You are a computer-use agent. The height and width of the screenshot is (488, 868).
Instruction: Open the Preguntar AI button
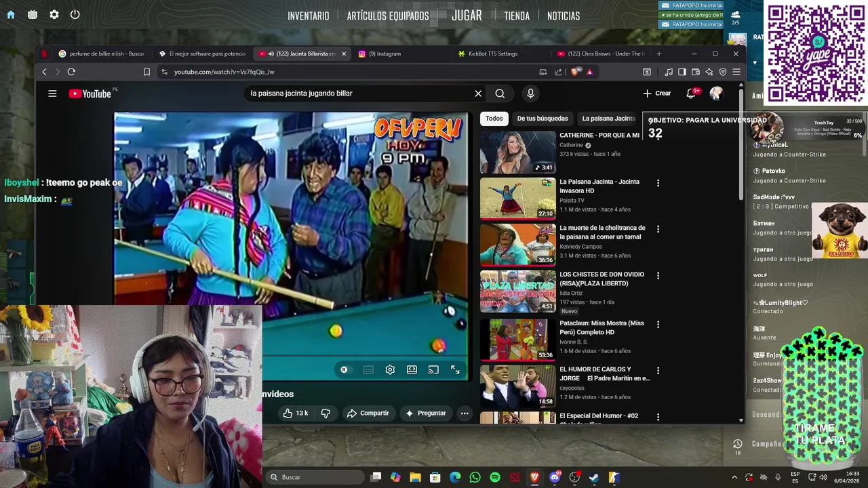pos(426,413)
